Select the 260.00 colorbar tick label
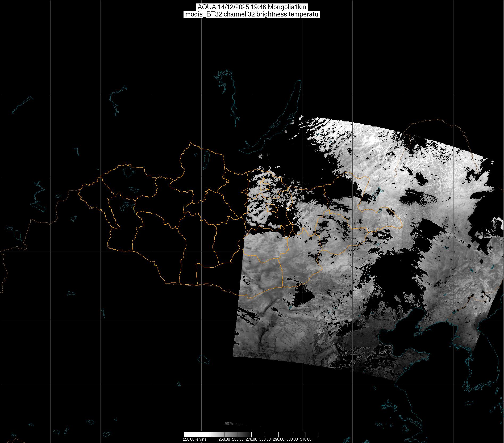The width and height of the screenshot is (504, 443). click(x=238, y=439)
